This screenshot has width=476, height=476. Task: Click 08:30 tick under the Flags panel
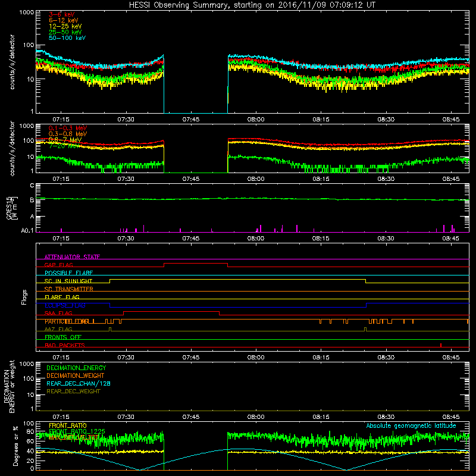[386, 358]
